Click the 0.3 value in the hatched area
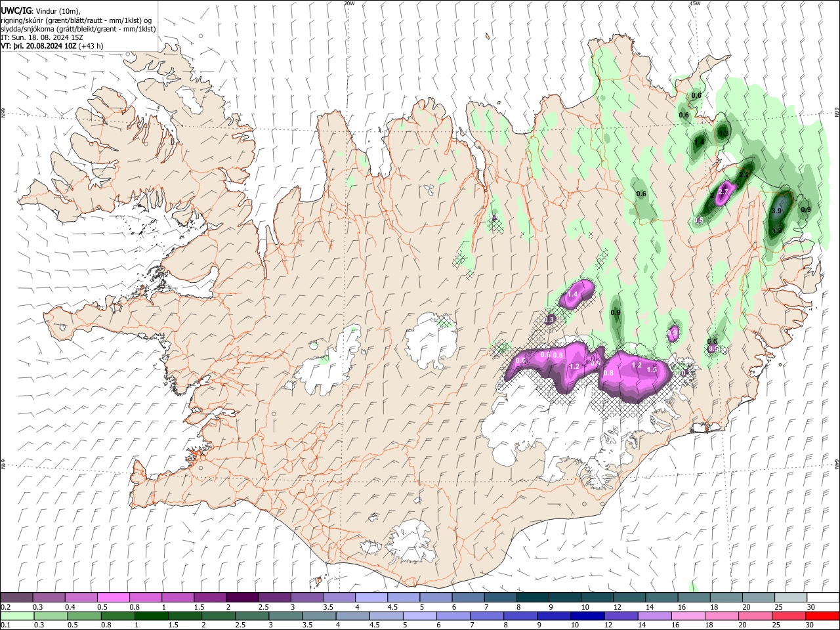This screenshot has width=840, height=630. coord(551,320)
